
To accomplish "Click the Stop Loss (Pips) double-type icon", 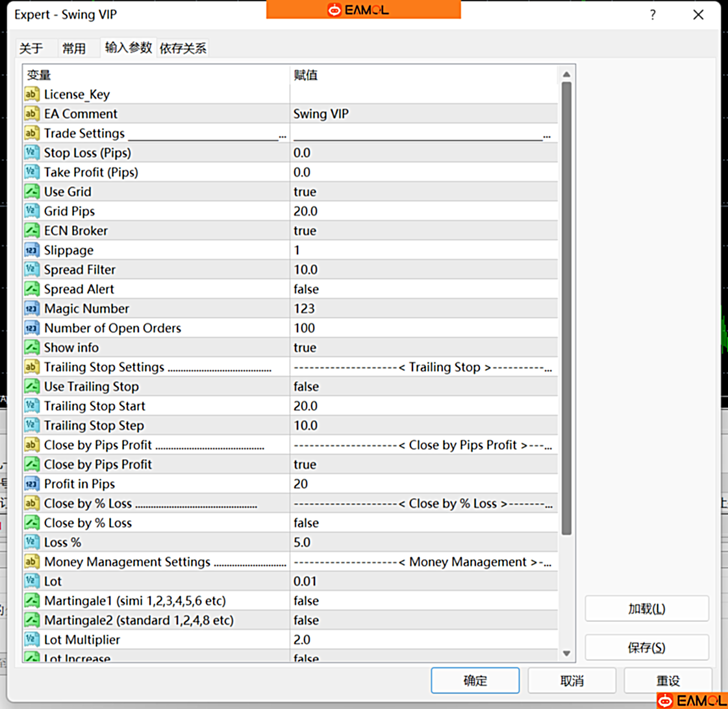I will [x=32, y=153].
